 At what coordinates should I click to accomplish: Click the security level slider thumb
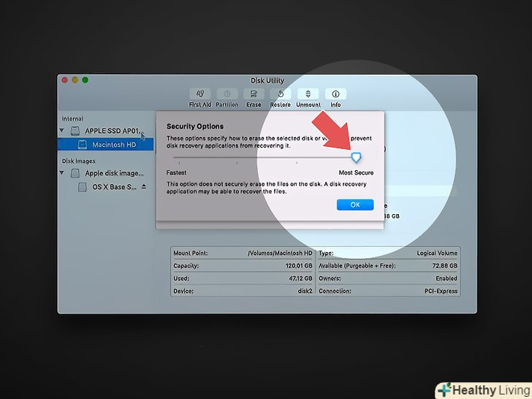[356, 157]
